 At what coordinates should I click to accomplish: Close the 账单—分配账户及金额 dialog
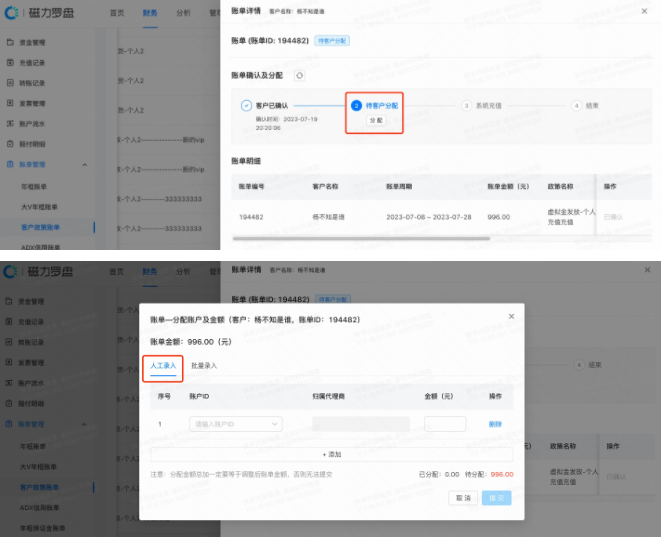coord(512,316)
